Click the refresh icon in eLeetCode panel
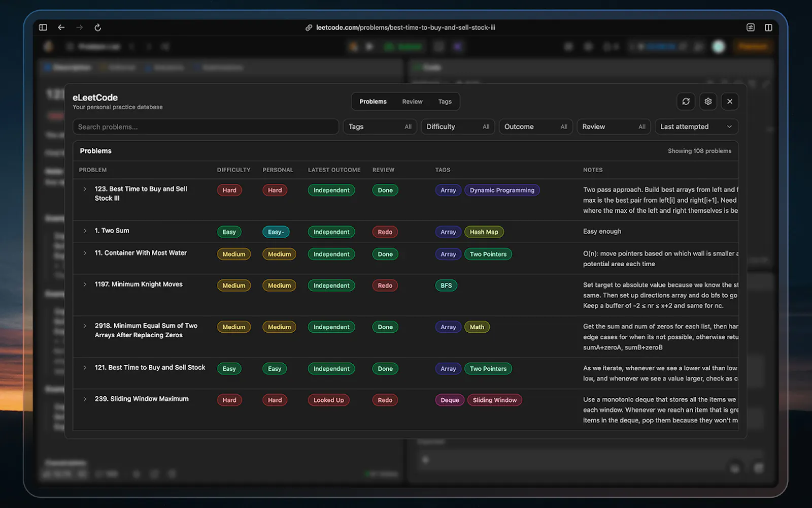The image size is (812, 508). pos(686,101)
